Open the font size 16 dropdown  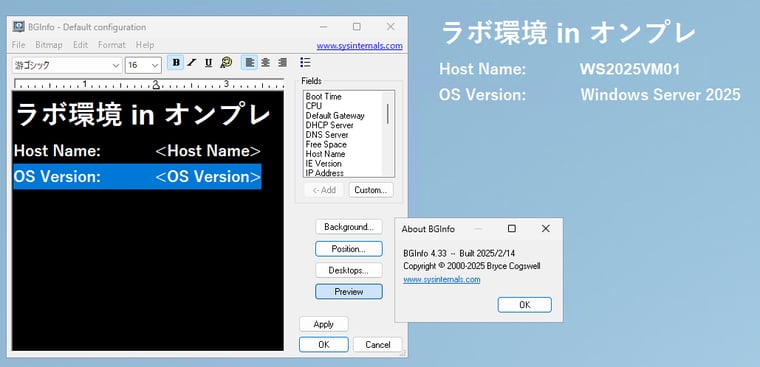[143, 65]
